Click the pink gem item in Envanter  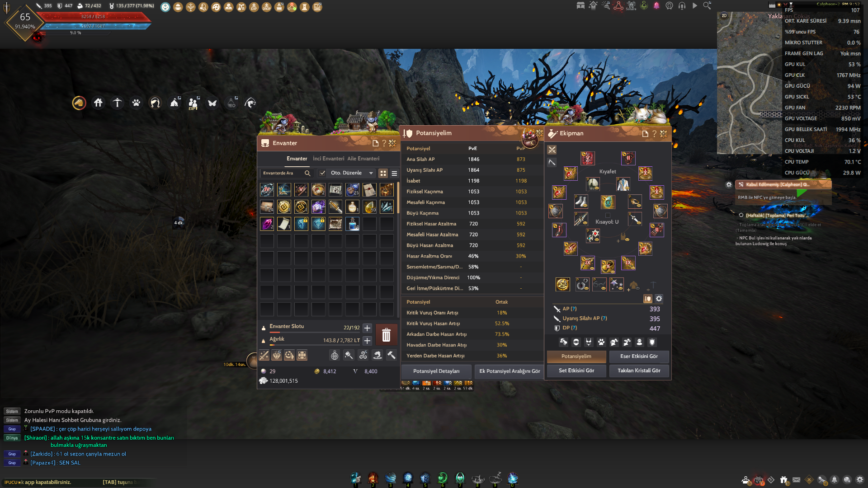tap(267, 224)
